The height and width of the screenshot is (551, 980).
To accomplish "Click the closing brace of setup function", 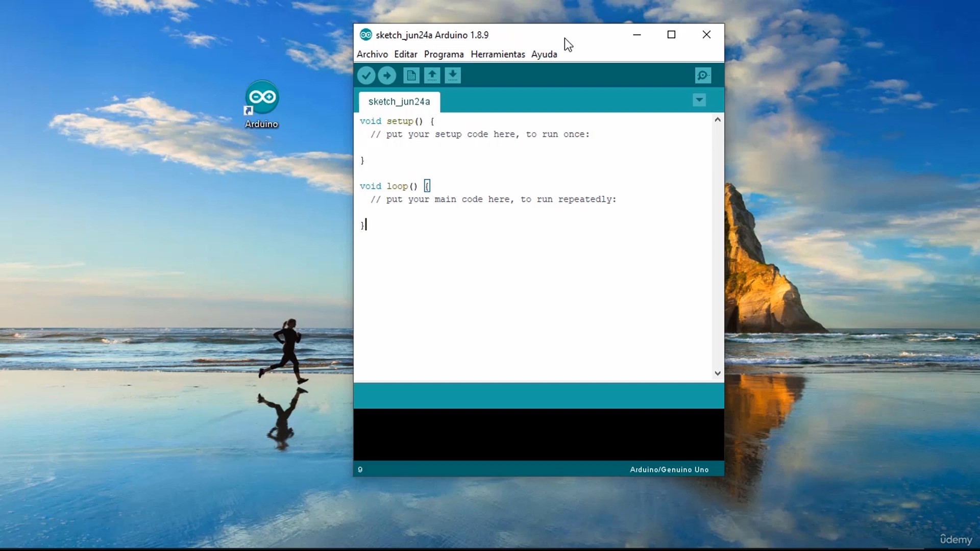I will tap(362, 160).
